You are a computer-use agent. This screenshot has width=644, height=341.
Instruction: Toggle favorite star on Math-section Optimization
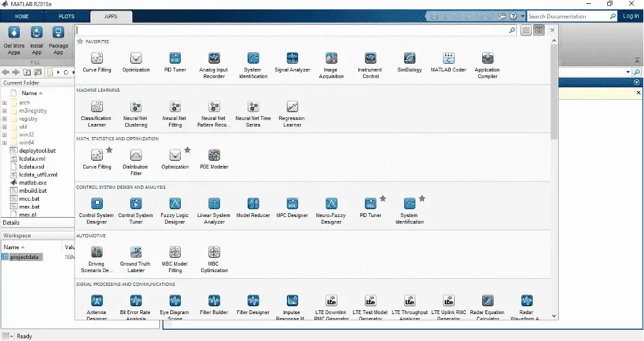tap(187, 150)
